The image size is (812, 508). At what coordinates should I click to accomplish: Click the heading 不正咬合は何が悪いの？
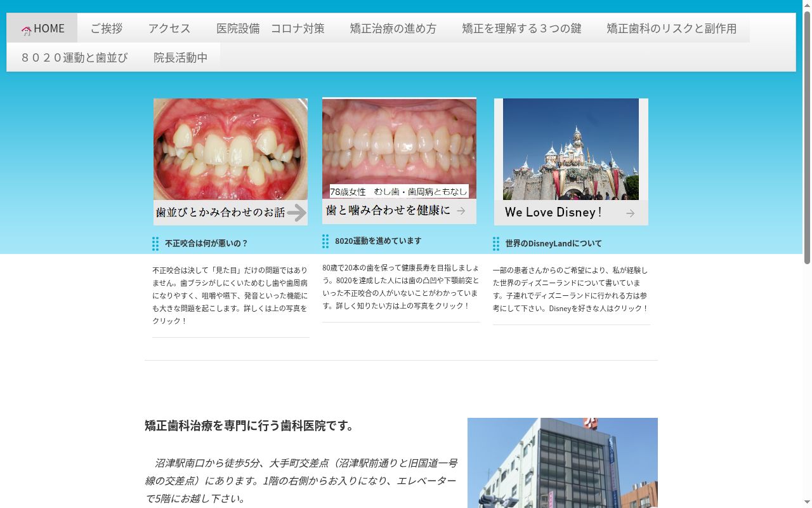point(207,244)
